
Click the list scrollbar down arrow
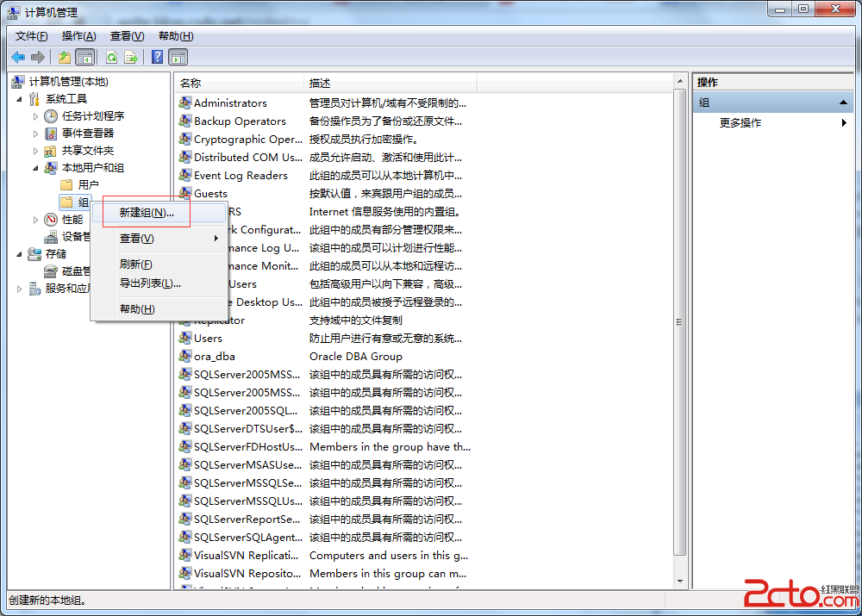click(x=680, y=582)
